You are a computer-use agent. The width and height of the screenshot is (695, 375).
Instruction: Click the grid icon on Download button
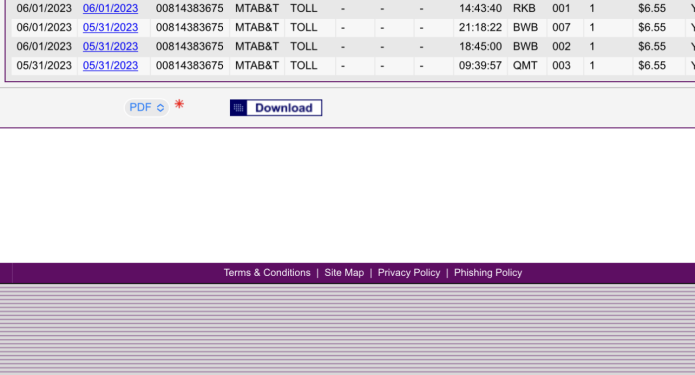[238, 108]
